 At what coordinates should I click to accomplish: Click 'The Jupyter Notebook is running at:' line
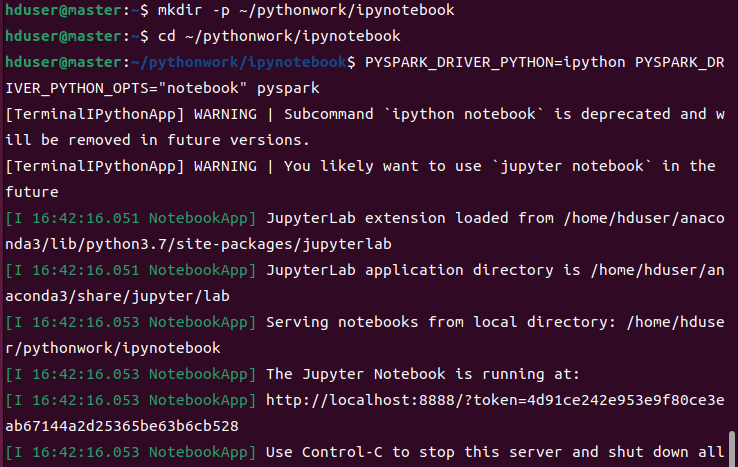[423, 374]
